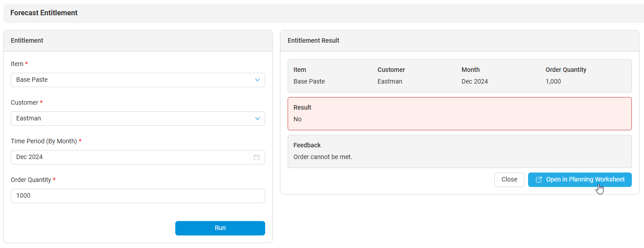The width and height of the screenshot is (644, 248).
Task: Click the red Result box showing No
Action: (459, 114)
